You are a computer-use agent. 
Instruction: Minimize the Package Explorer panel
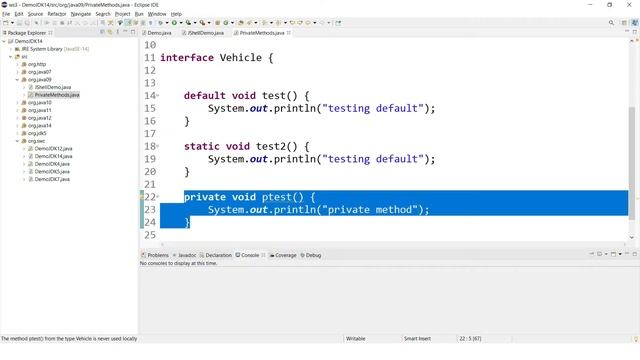click(125, 32)
